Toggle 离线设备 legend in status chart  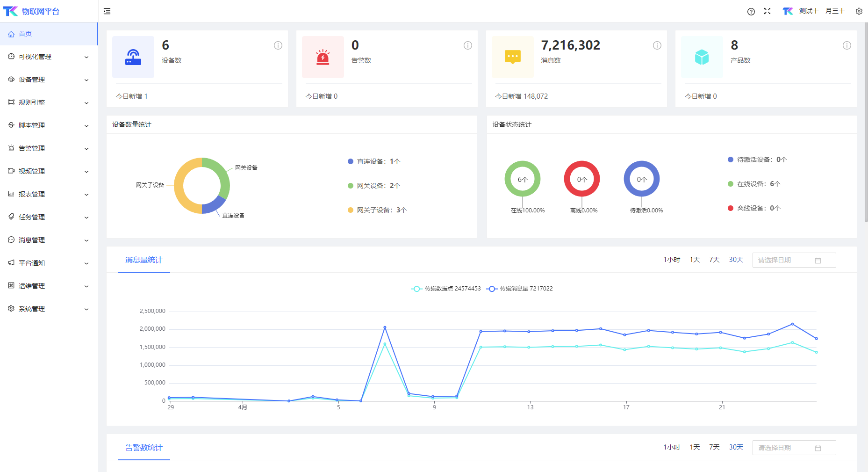point(754,208)
